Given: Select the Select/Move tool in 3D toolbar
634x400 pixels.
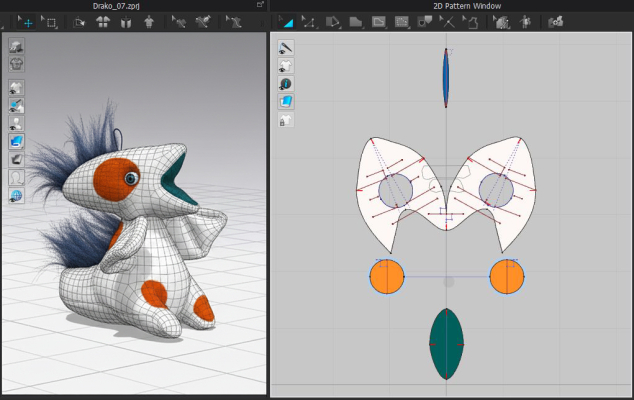Looking at the screenshot, I should coord(26,22).
